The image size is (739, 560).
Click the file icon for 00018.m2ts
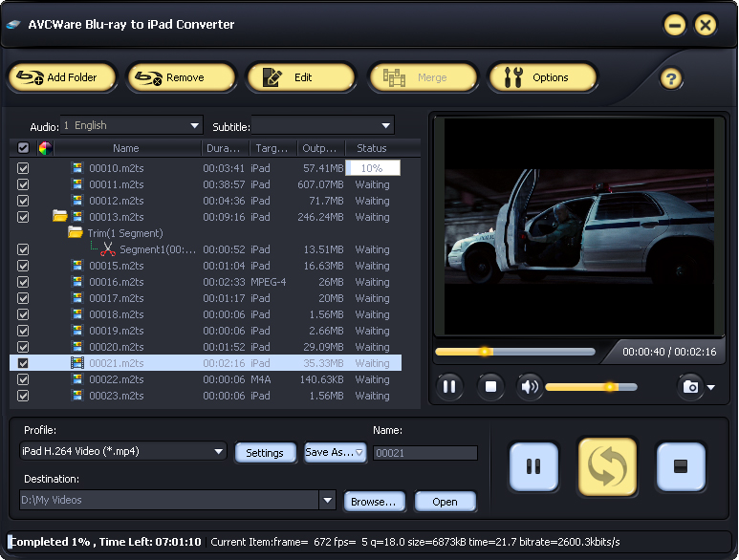(77, 314)
